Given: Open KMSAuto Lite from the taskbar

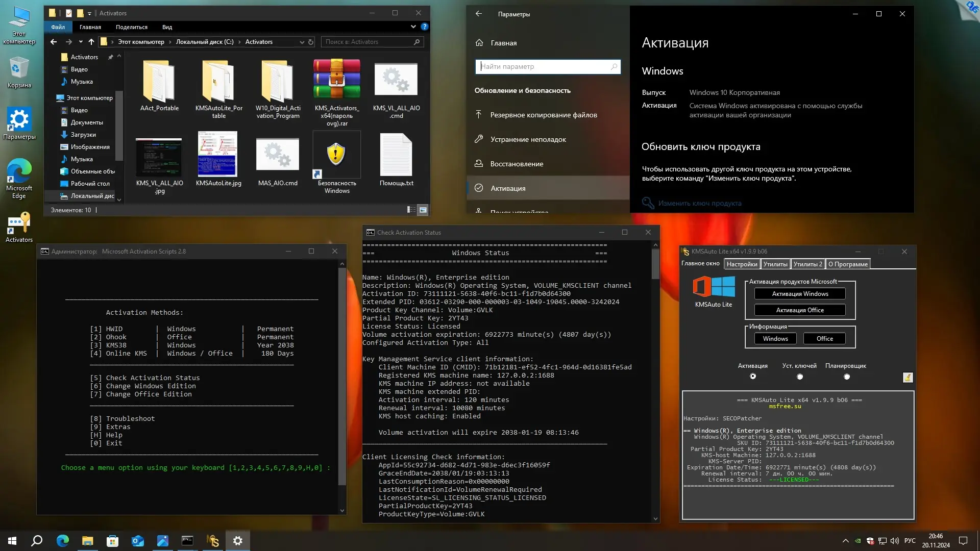Looking at the screenshot, I should [x=212, y=540].
